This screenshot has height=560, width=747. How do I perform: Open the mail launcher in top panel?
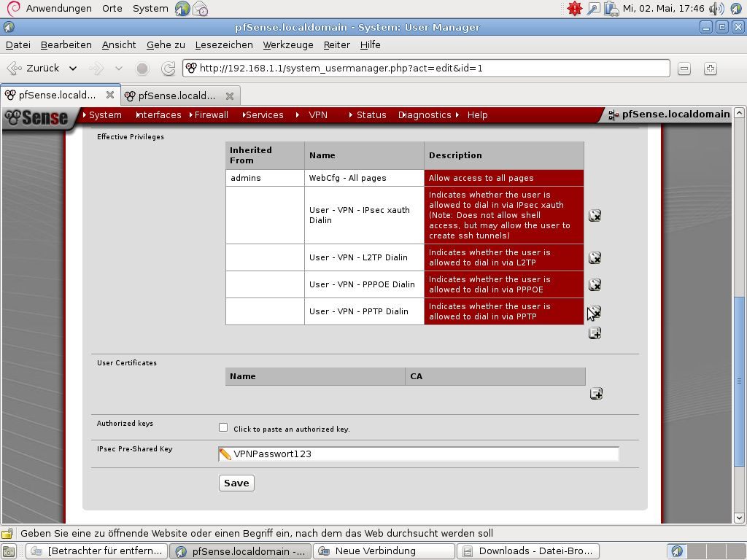pyautogui.click(x=201, y=9)
